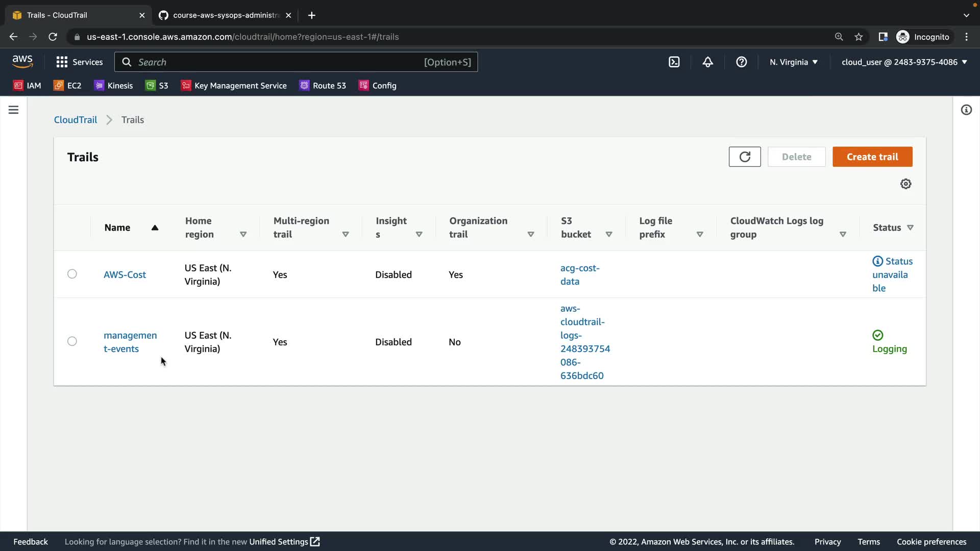This screenshot has width=980, height=551.
Task: Click the EC2 shortcut in favorites bar
Action: click(68, 86)
